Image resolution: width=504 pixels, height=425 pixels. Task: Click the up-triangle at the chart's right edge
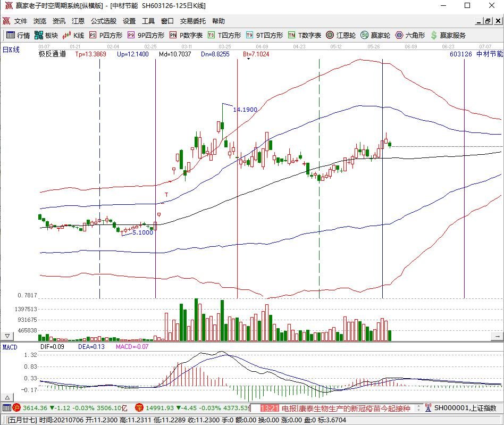pyautogui.click(x=497, y=336)
